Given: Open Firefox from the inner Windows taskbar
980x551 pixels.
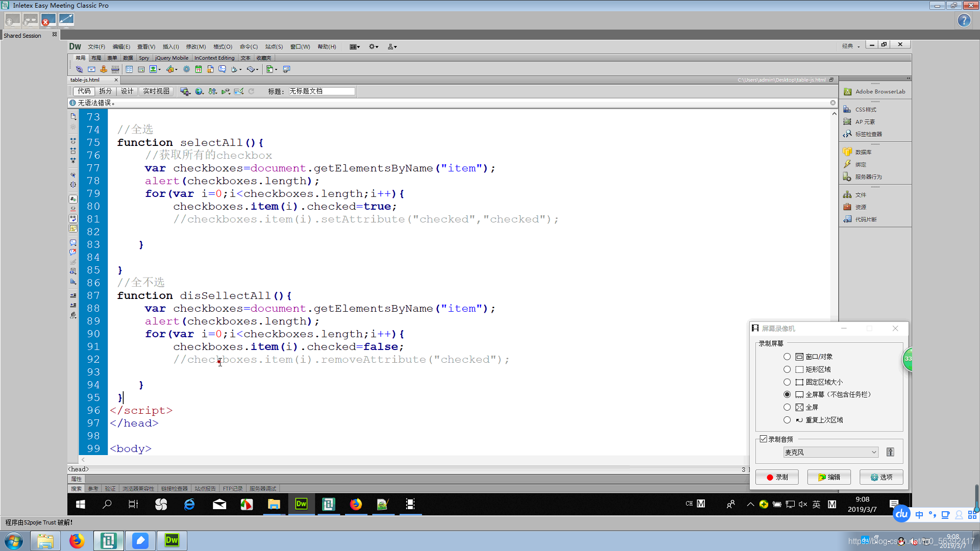Looking at the screenshot, I should point(356,504).
